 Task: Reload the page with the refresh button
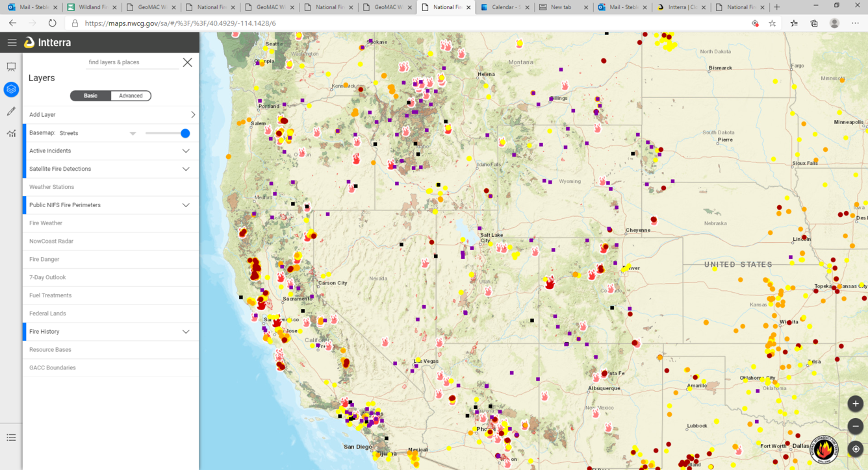point(52,23)
